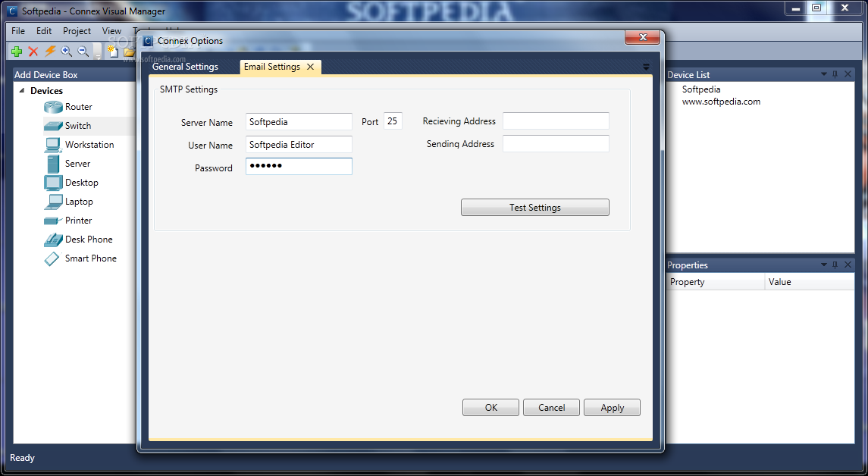This screenshot has width=868, height=476.
Task: Click the Property column header
Action: click(715, 282)
